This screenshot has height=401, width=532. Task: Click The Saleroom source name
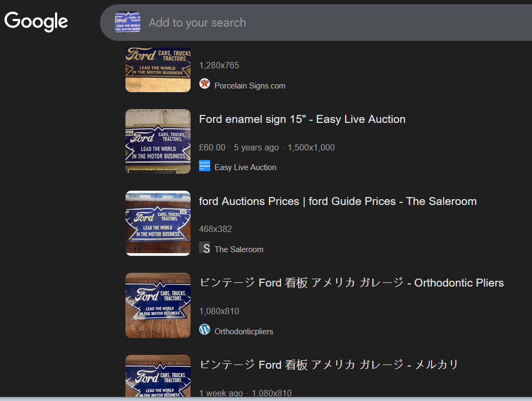click(x=239, y=249)
